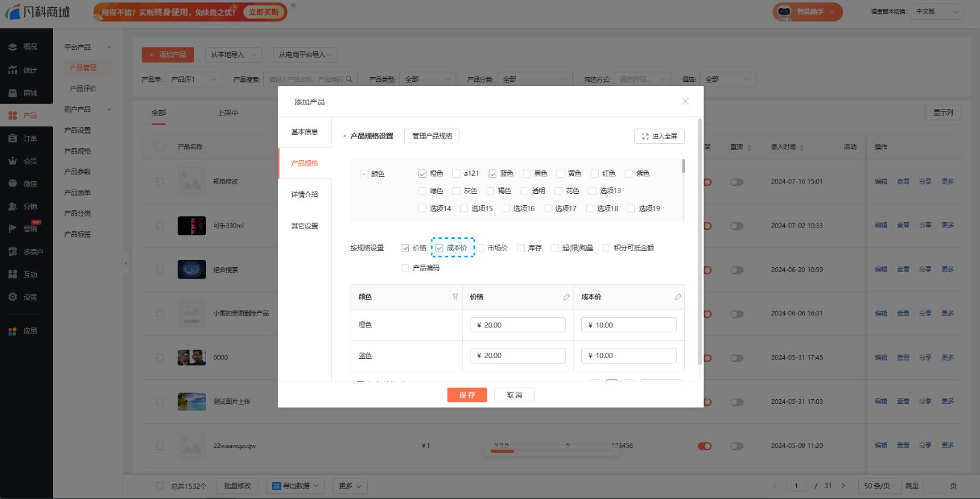
Task: Click the 蓝色 cost price input field
Action: point(629,356)
